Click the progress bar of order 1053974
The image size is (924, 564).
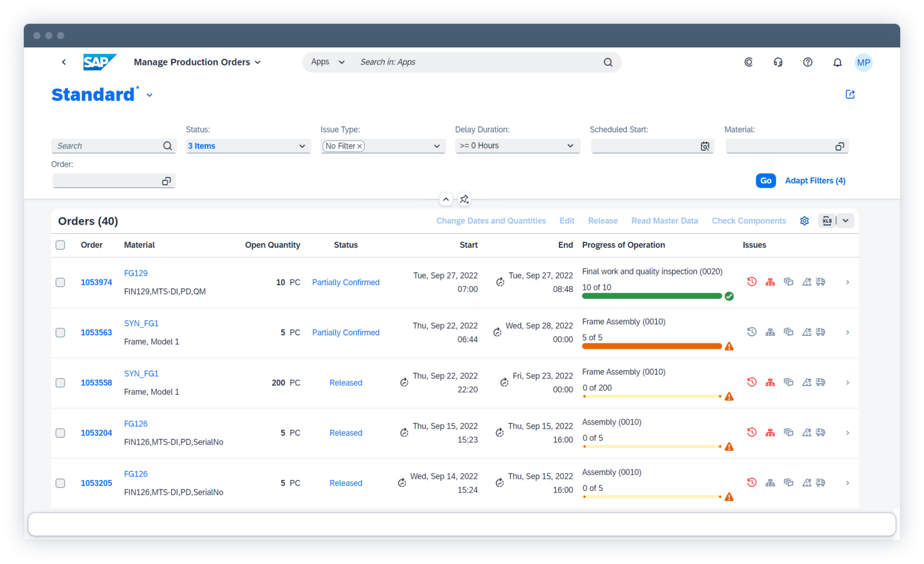click(651, 296)
